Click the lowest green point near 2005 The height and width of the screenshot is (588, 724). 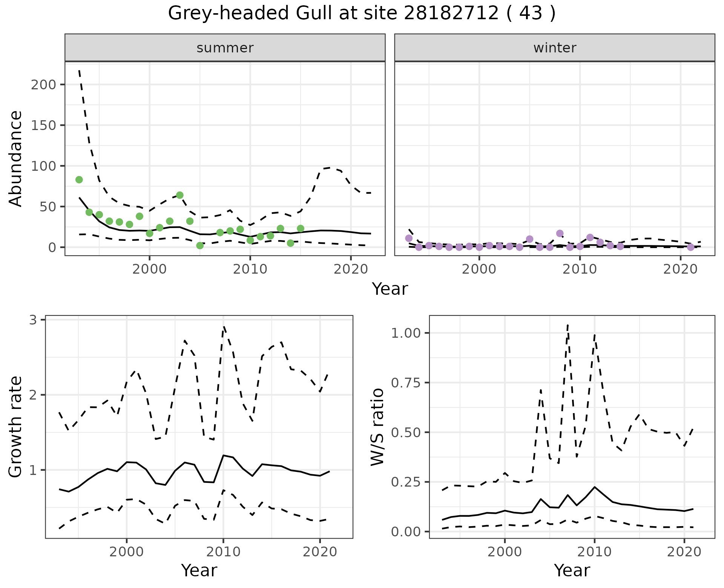click(x=200, y=246)
